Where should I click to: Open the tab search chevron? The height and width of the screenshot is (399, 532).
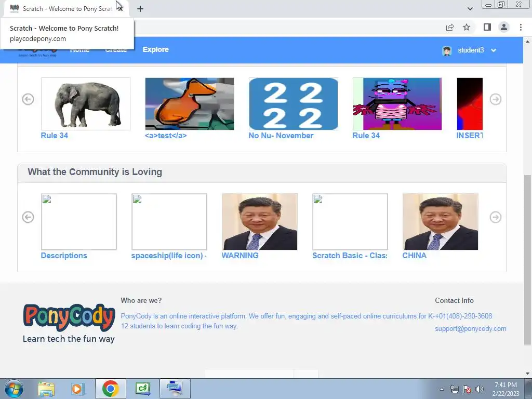tap(470, 9)
